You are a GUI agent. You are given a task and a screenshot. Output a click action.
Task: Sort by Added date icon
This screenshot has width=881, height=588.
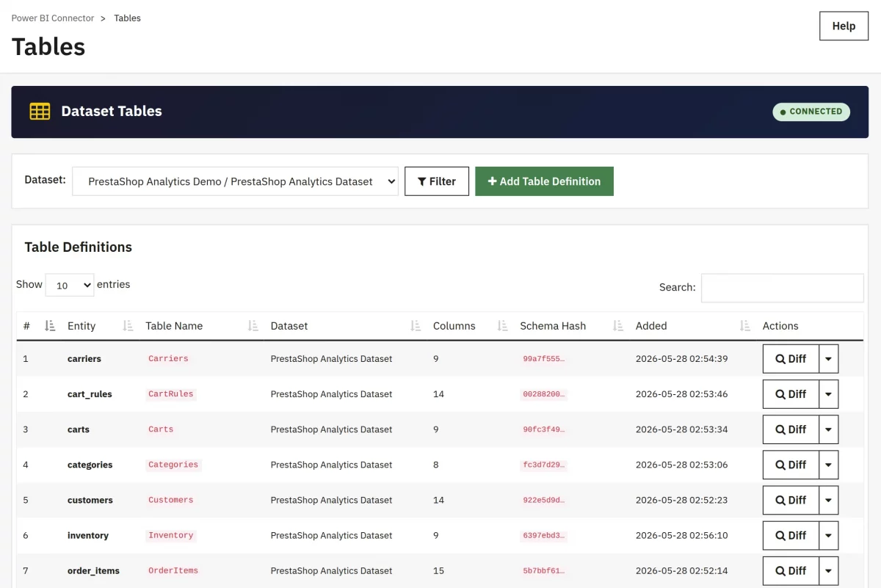pyautogui.click(x=745, y=326)
